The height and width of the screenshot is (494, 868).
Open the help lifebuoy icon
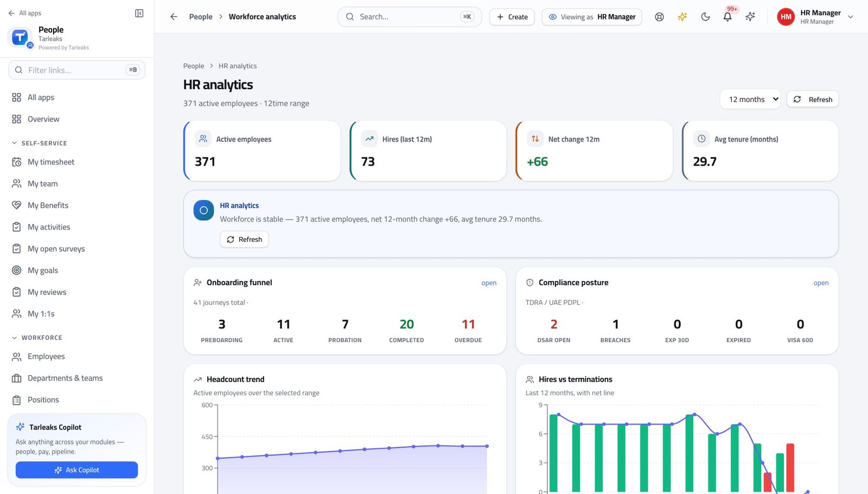659,17
